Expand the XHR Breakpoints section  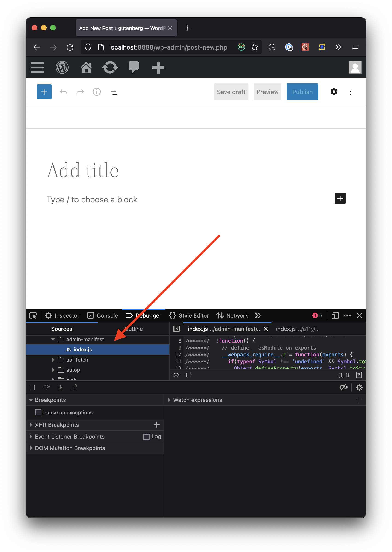[31, 425]
